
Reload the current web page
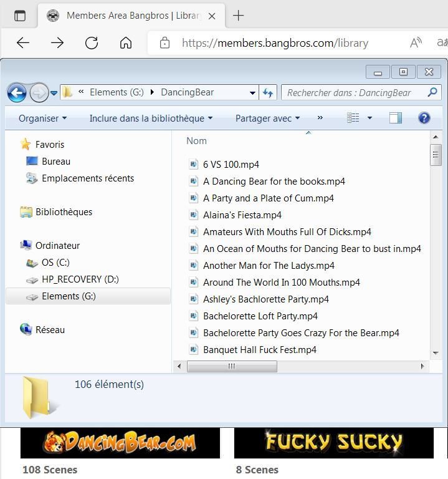92,43
